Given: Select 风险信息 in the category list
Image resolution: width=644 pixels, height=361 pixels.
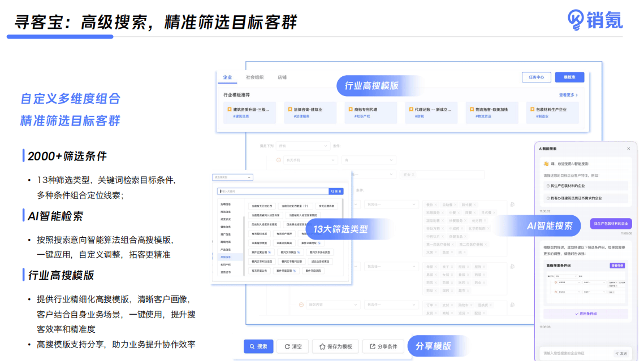Looking at the screenshot, I should pyautogui.click(x=225, y=256).
